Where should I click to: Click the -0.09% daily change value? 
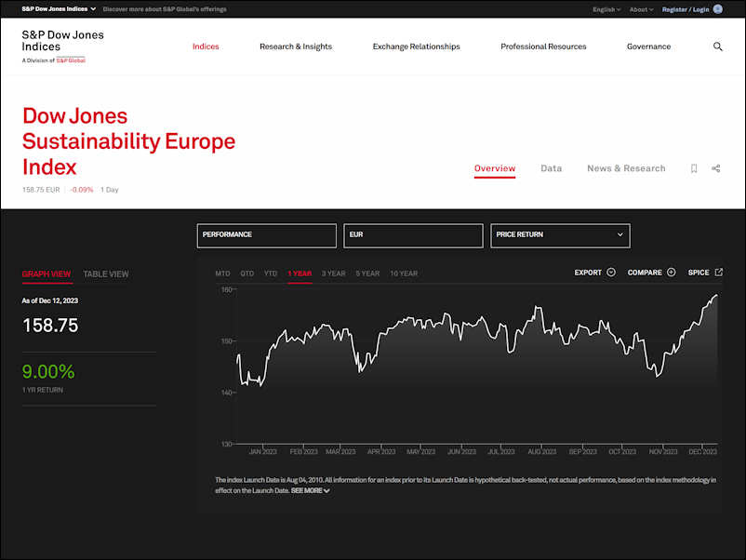point(81,190)
